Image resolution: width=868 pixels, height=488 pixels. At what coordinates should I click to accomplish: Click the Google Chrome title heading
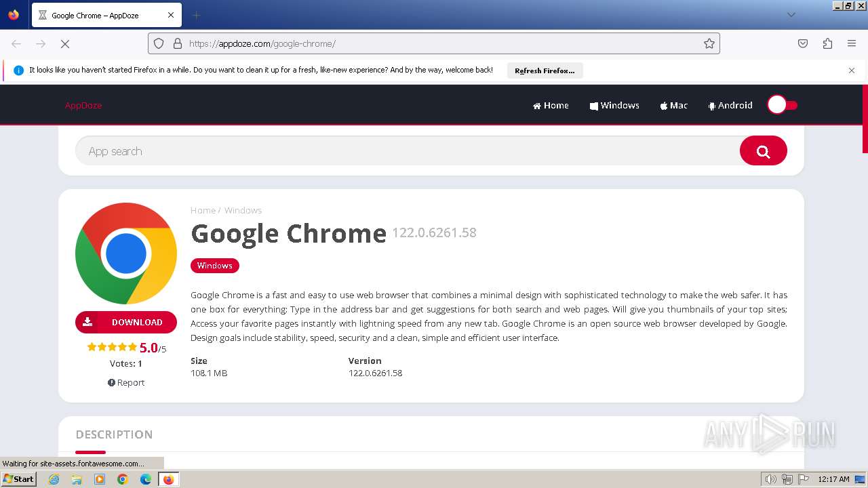pyautogui.click(x=289, y=233)
